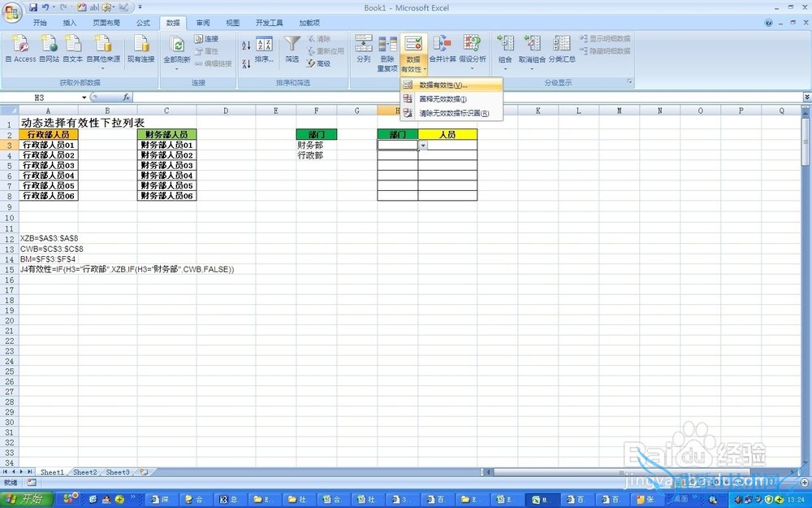Click the Select All corner box
Viewport: 812px width, 508px height.
click(x=9, y=111)
